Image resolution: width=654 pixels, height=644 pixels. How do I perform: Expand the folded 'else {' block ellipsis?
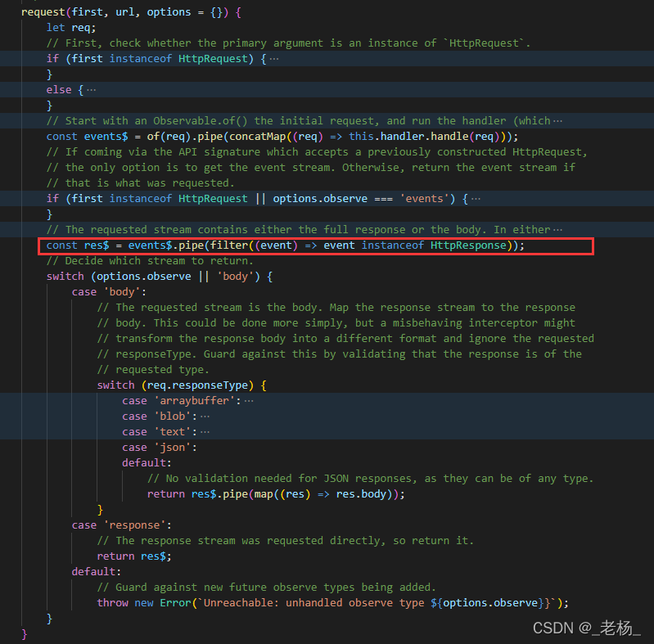(92, 90)
